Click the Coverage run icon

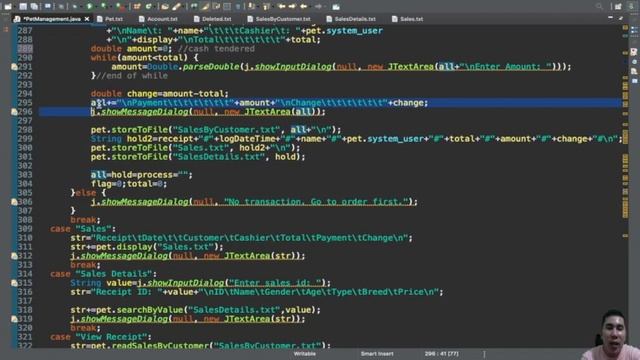(x=103, y=6)
